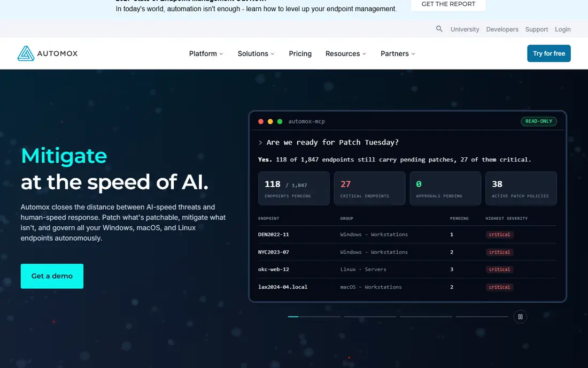Viewport: 588px width, 368px height.
Task: Click the 38 Active Patch Policies card
Action: 521,188
